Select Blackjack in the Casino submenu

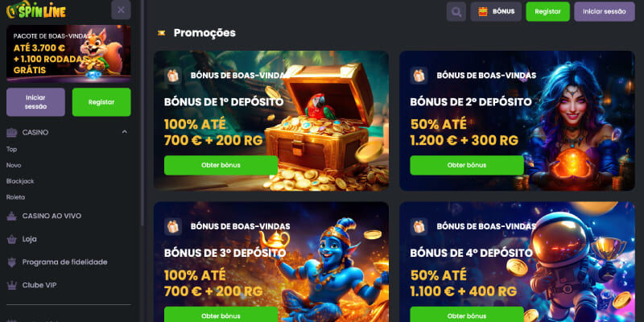point(20,181)
